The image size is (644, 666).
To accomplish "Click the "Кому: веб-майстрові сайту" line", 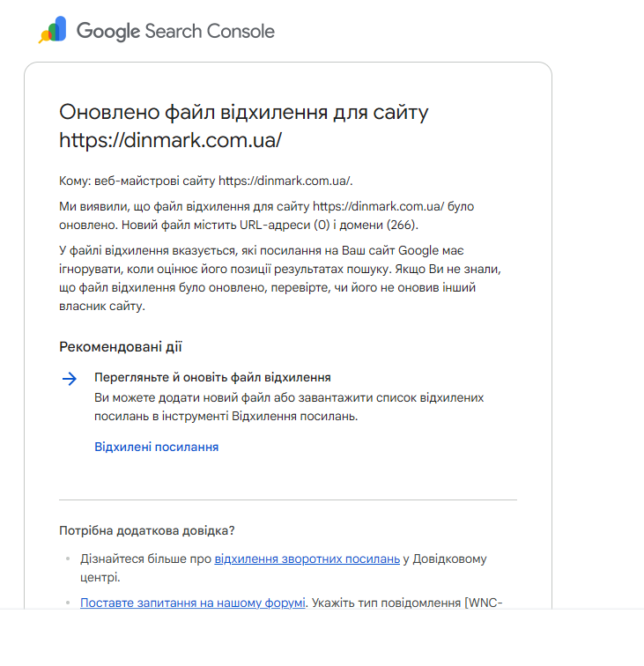I will tap(205, 181).
